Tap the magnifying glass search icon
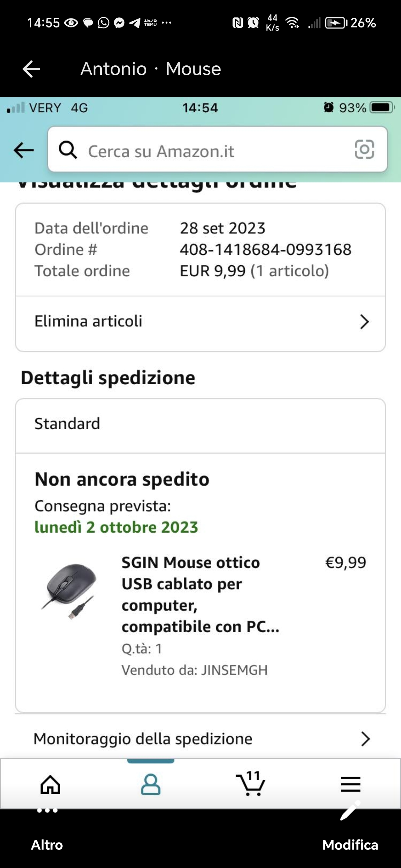This screenshot has width=401, height=868. coord(68,150)
